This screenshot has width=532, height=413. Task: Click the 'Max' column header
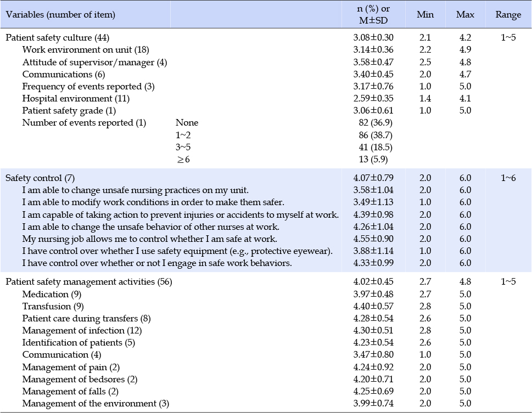pos(465,14)
